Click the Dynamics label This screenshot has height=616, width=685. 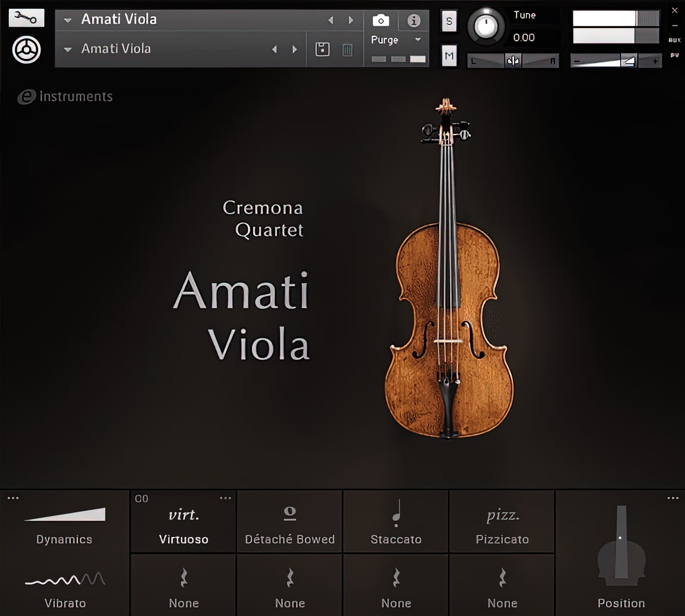click(x=64, y=540)
